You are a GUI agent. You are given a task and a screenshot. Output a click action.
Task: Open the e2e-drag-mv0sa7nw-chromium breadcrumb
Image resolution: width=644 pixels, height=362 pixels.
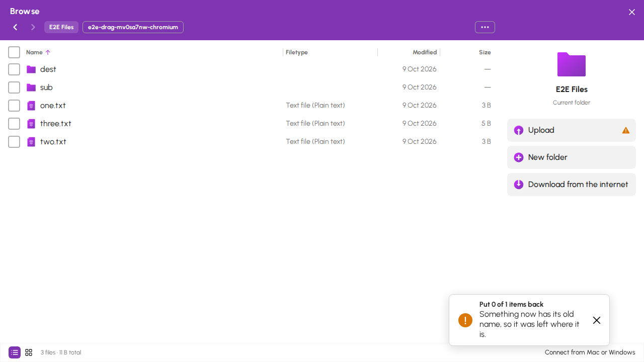133,27
